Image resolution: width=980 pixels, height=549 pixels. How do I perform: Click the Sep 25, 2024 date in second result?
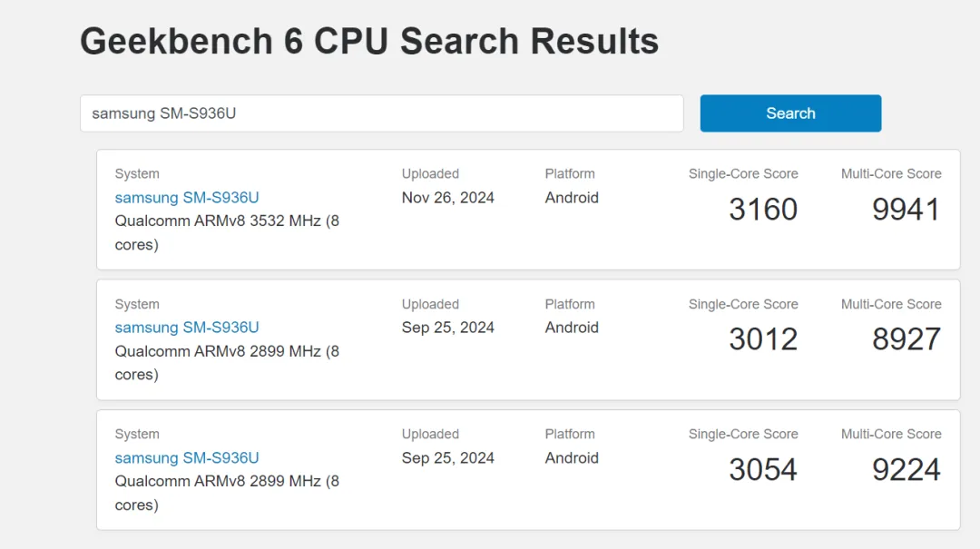[x=448, y=328]
